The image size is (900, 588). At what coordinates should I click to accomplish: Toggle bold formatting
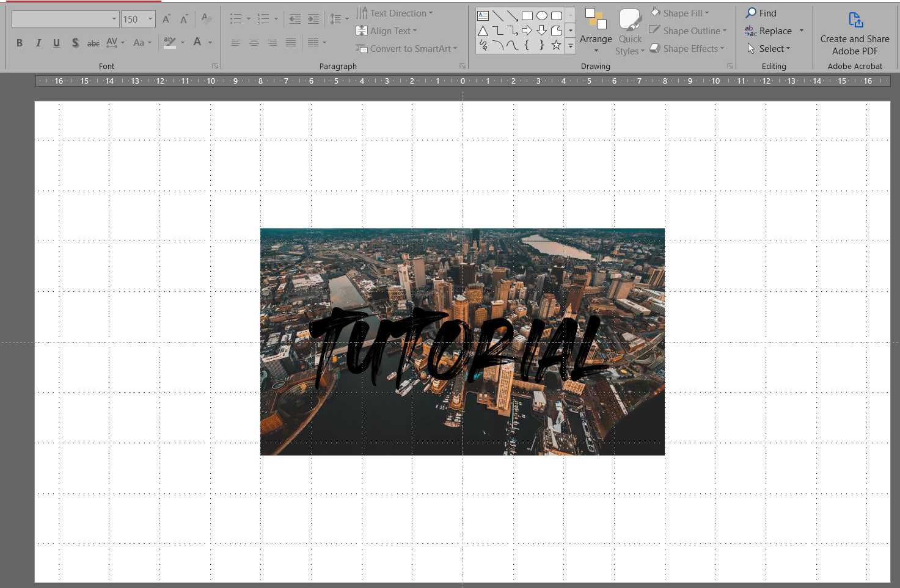coord(19,43)
